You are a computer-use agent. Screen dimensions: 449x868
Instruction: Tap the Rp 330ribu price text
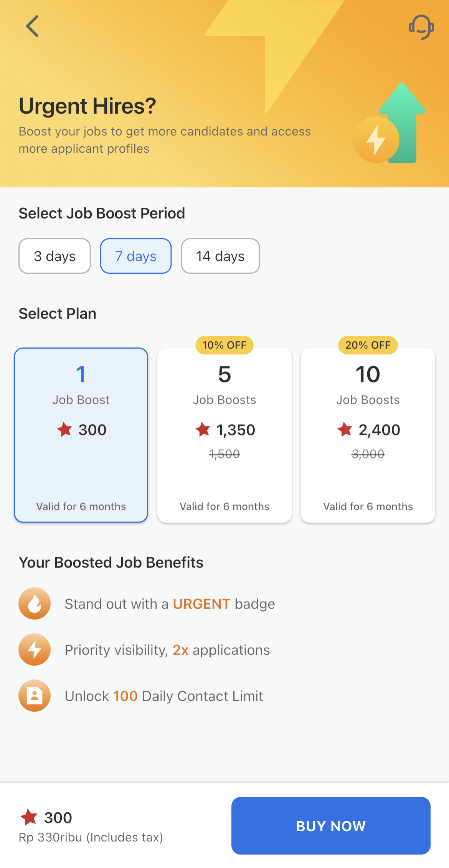point(91,837)
